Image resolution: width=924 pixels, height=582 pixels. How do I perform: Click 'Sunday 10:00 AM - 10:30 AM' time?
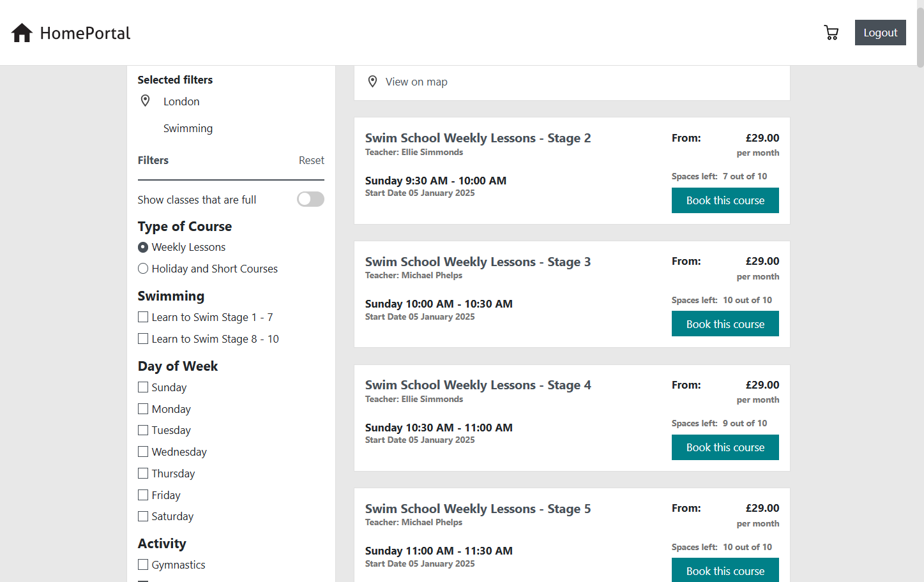pos(439,304)
